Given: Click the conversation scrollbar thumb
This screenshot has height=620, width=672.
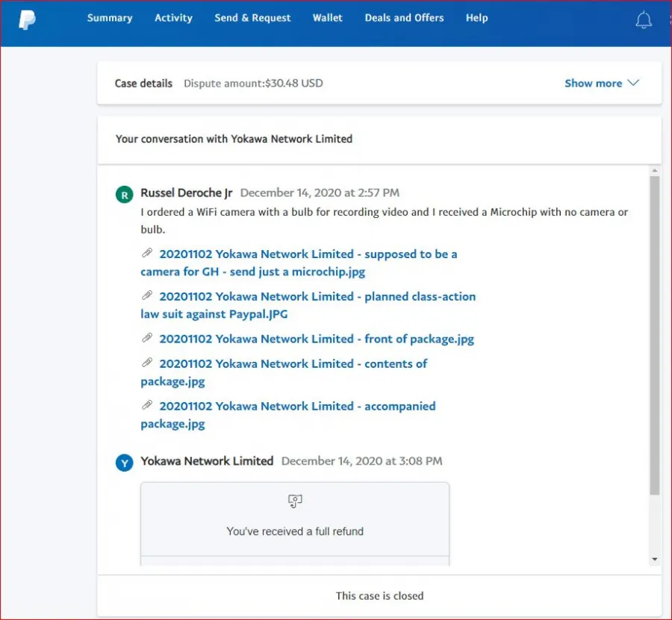Looking at the screenshot, I should [654, 335].
